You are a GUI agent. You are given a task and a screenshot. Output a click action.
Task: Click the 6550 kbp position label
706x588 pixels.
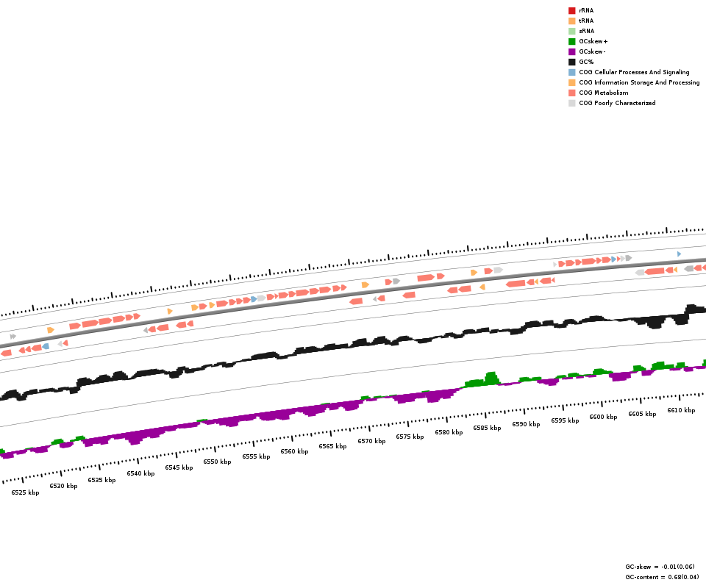[217, 462]
